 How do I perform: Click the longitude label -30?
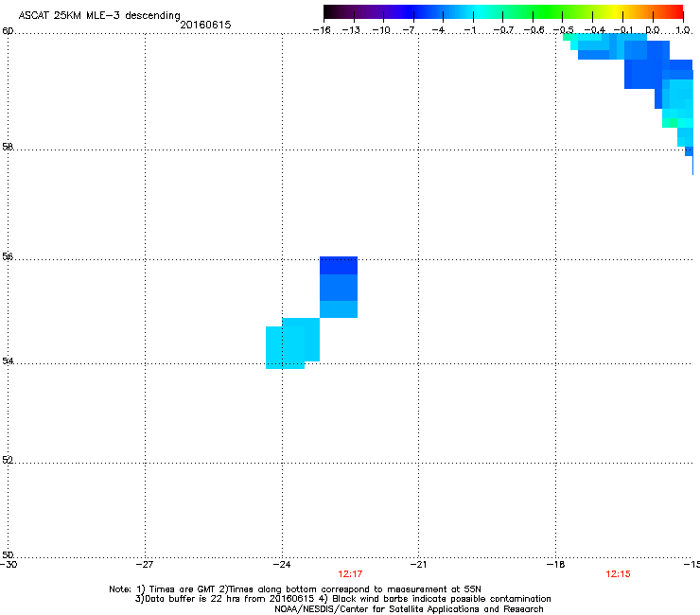9,565
